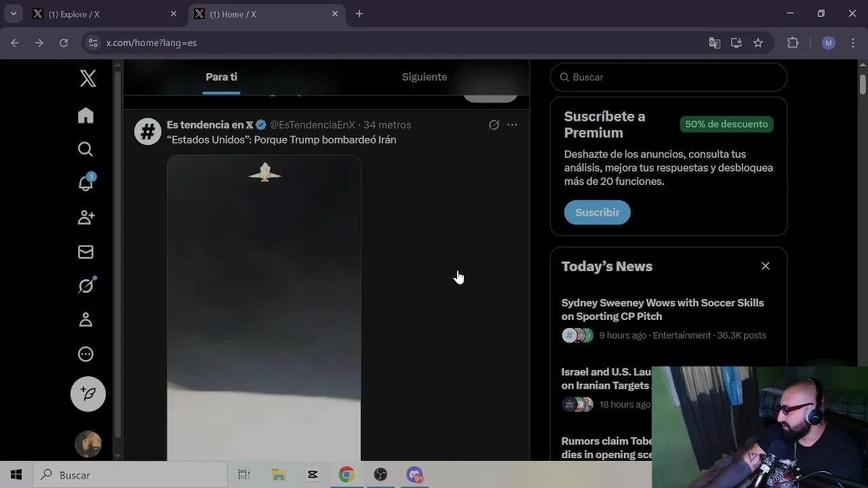
Task: Close the Explore / X browser tab
Action: (174, 14)
